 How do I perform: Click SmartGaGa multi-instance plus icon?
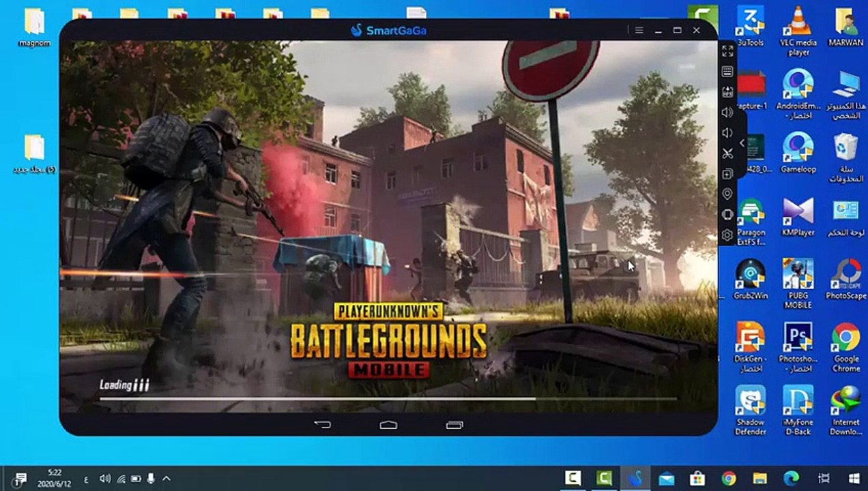click(x=727, y=174)
